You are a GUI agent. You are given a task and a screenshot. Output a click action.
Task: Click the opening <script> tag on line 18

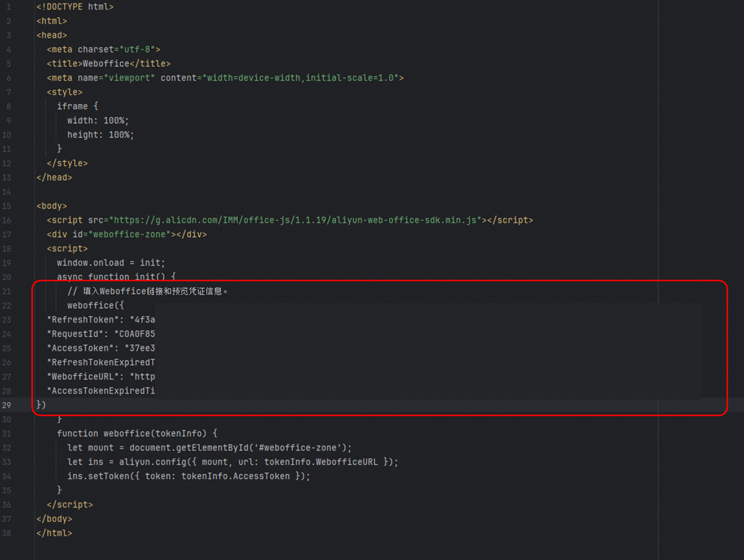(67, 248)
